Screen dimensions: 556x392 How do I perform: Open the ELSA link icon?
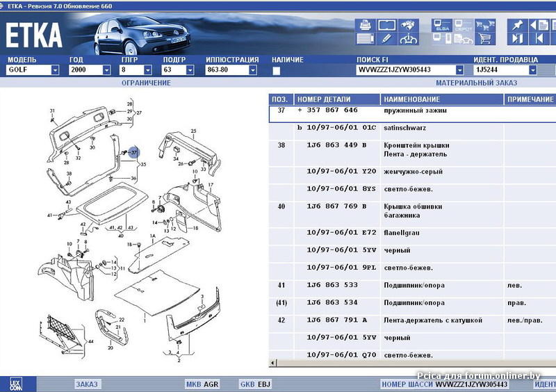point(442,25)
